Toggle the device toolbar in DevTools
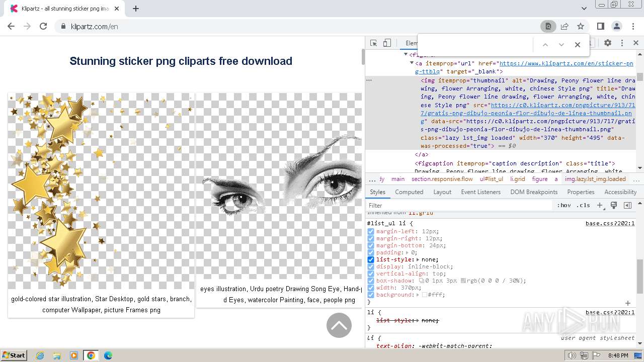644x362 pixels. tap(387, 43)
